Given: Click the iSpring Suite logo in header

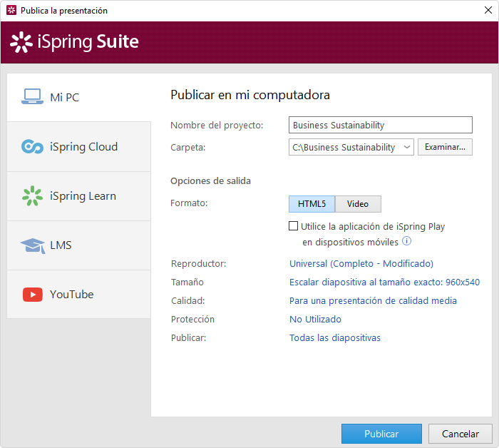Looking at the screenshot, I should point(74,41).
